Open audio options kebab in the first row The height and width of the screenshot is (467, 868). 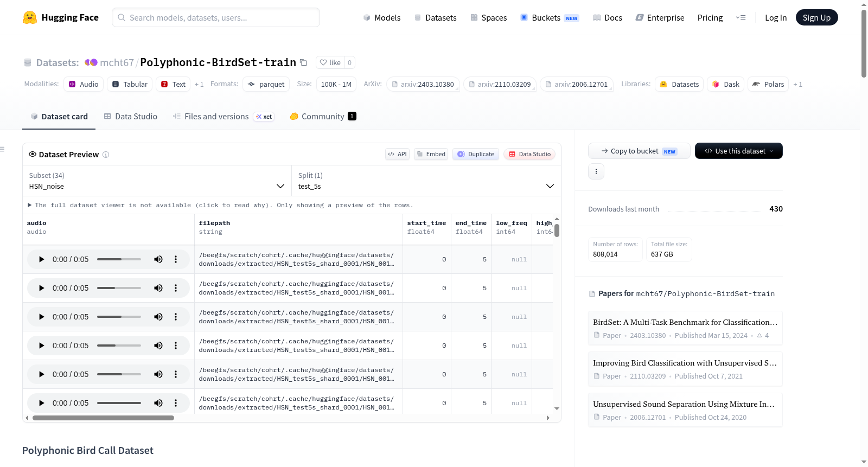pos(176,259)
